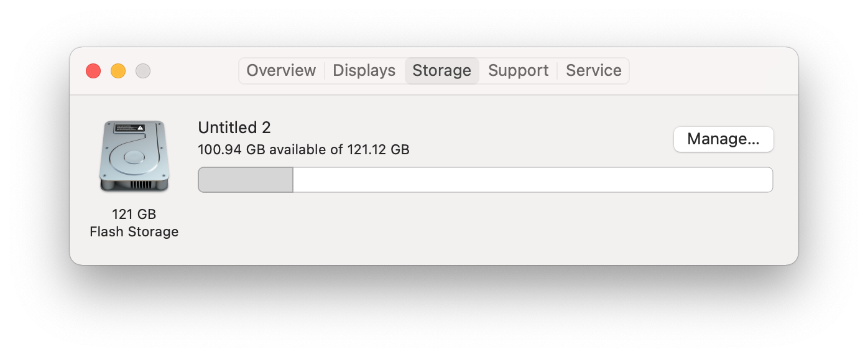
Task: Select the Storage tab
Action: [x=441, y=71]
